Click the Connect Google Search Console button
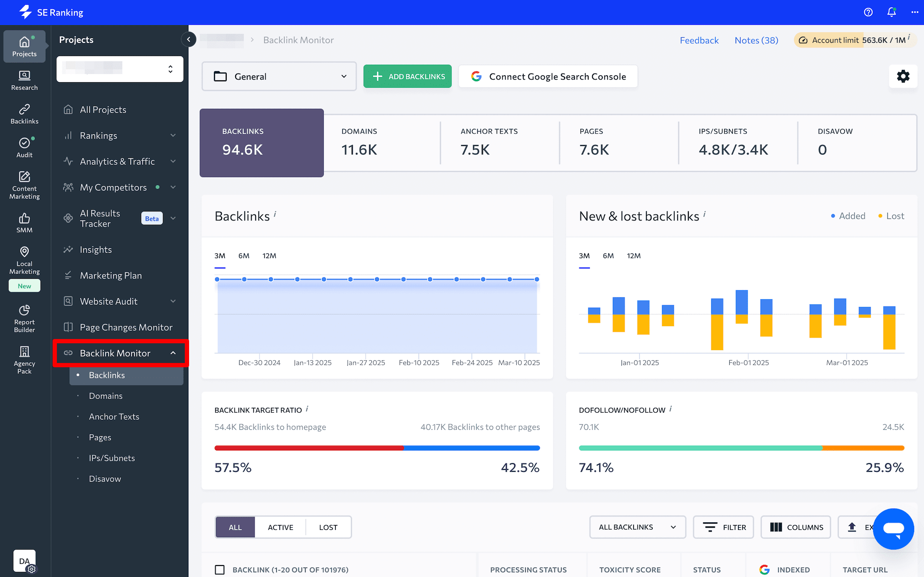 (x=548, y=76)
